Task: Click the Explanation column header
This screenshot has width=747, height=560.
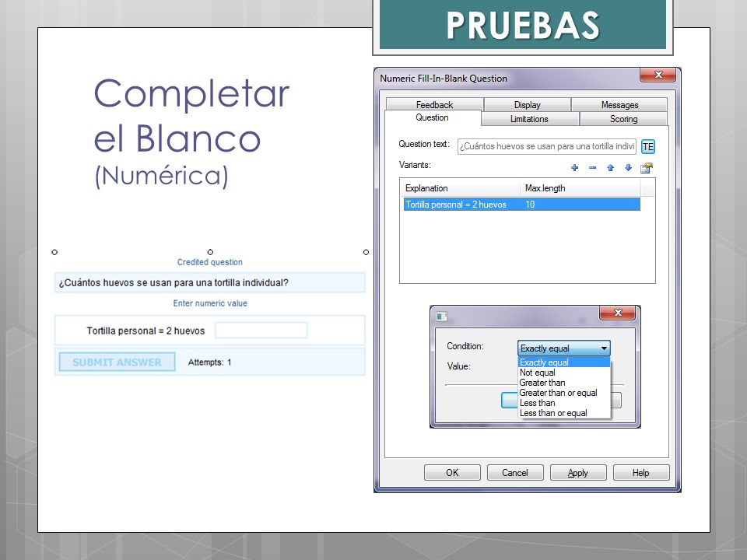Action: (460, 188)
